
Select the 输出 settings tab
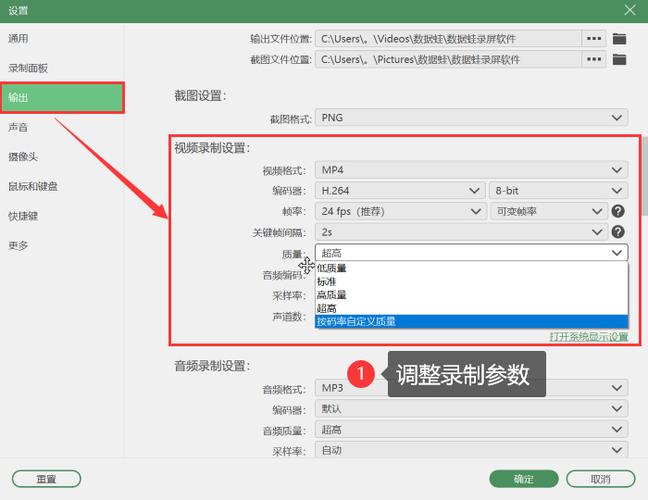(x=62, y=98)
